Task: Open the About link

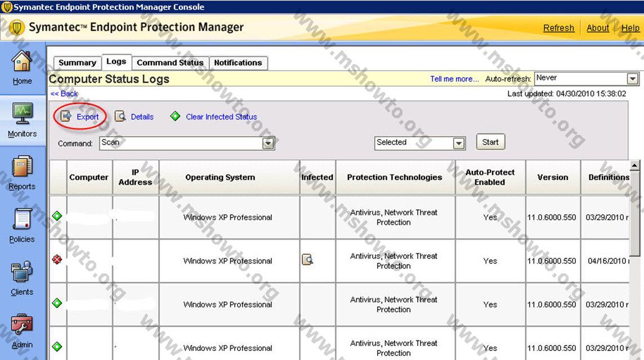Action: coord(598,28)
